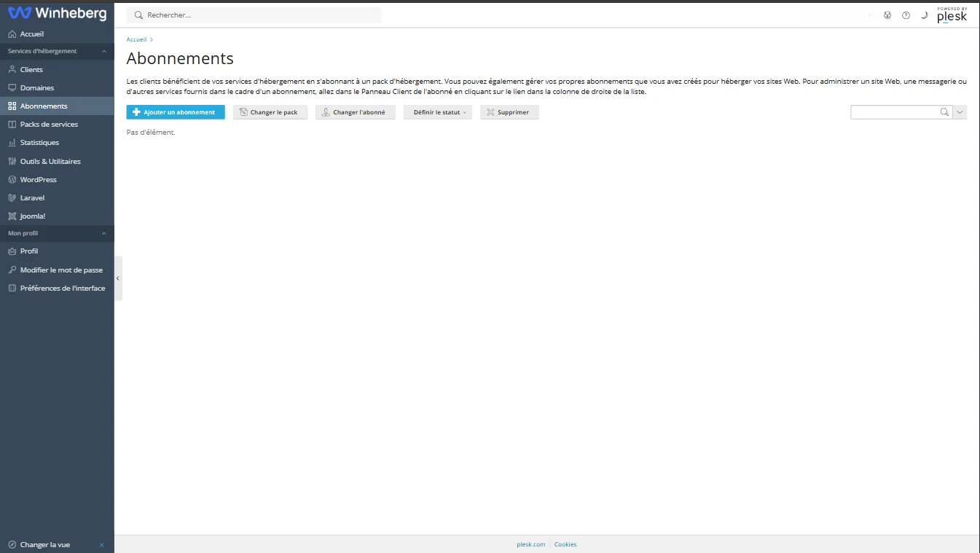Screen dimensions: 980x553
Task: Click the Supprimer button
Action: pos(509,112)
